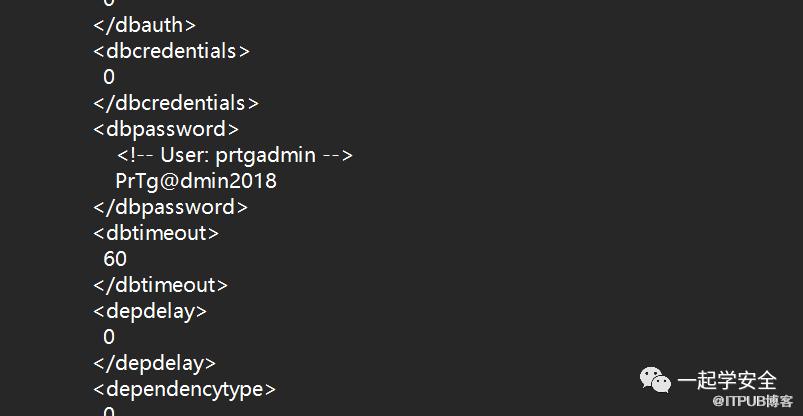
Task: Click the opening <dependencytype> tag
Action: coord(184,389)
